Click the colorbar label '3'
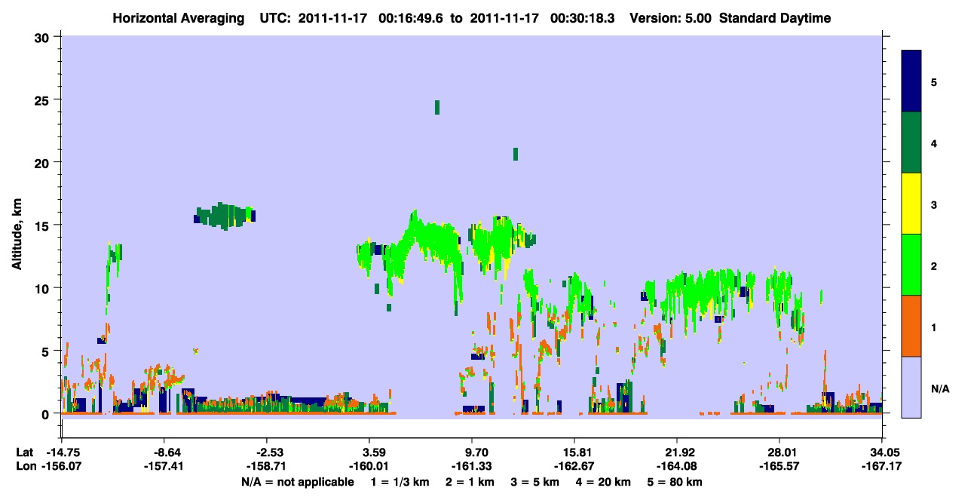This screenshot has width=980, height=503. (x=934, y=204)
